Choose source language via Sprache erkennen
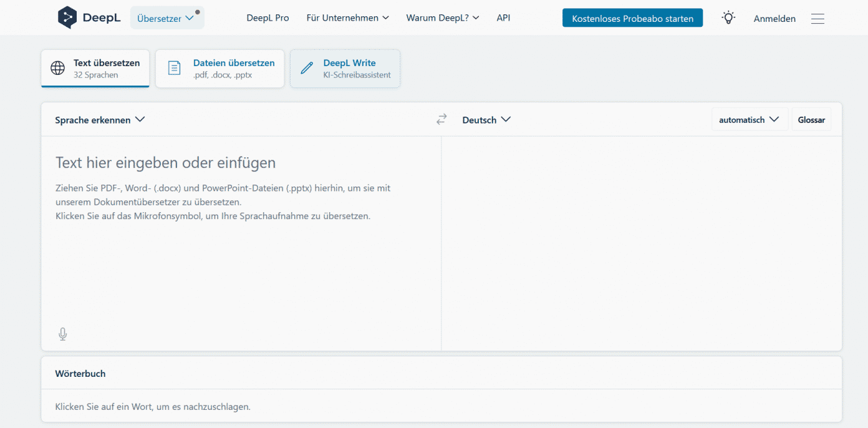Viewport: 868px width, 428px height. click(x=100, y=120)
